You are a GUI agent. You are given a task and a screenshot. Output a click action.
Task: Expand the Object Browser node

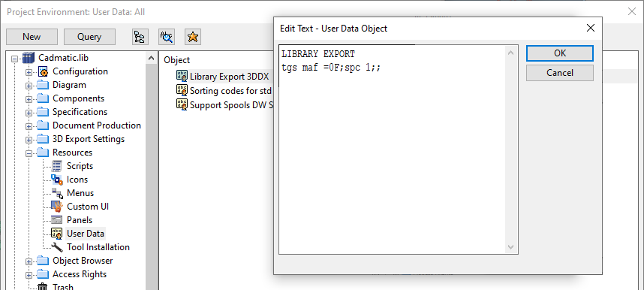click(29, 261)
